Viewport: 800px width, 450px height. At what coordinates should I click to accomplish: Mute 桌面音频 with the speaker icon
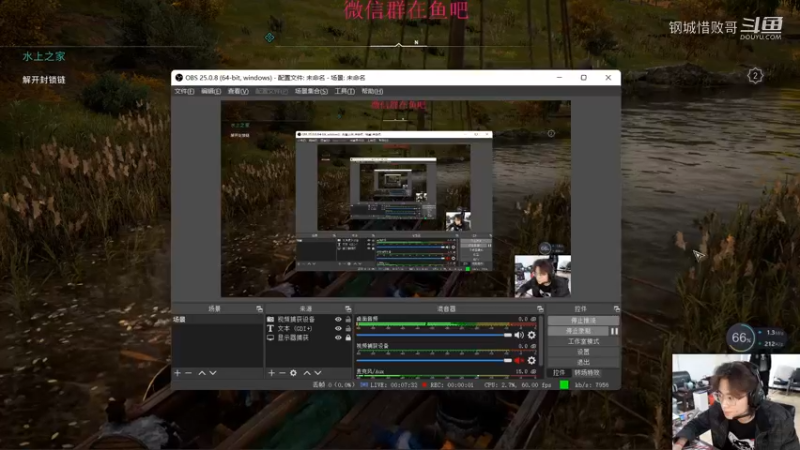(x=519, y=335)
